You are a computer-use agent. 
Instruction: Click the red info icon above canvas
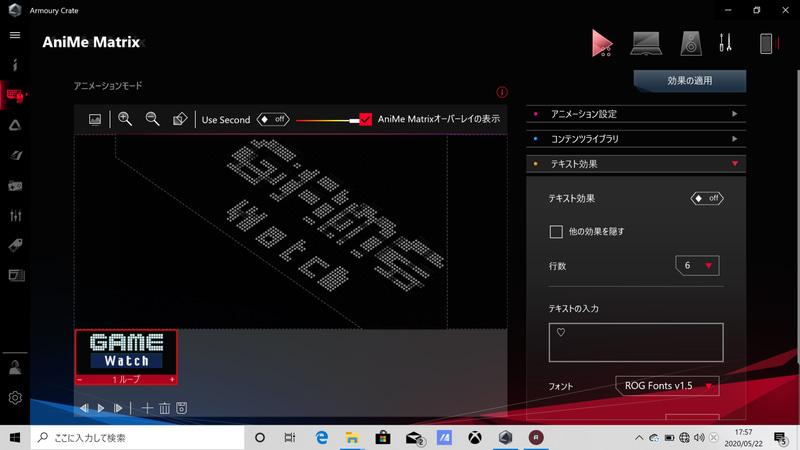[x=502, y=92]
